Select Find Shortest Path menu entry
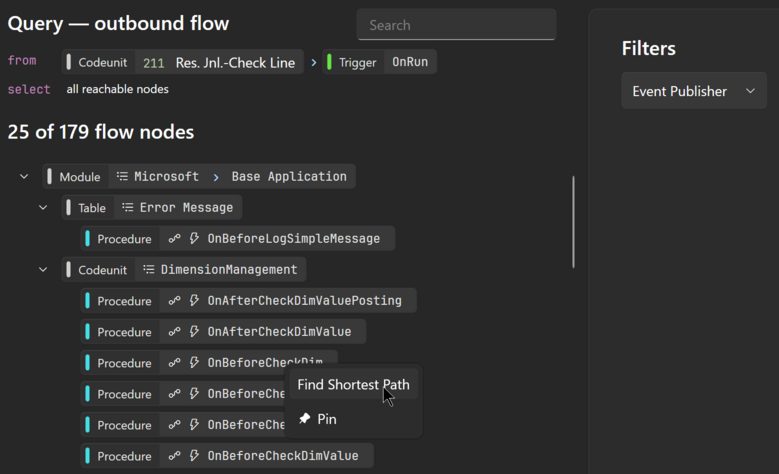779x474 pixels. 353,385
